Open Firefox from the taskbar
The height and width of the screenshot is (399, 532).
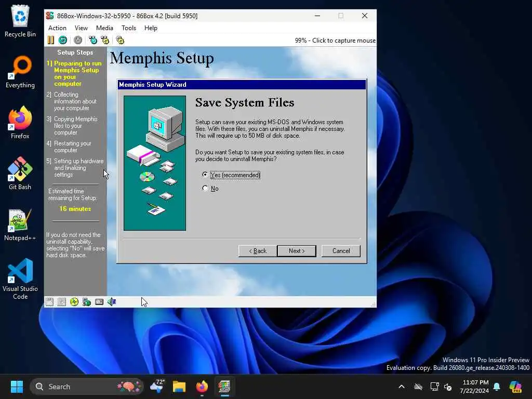click(202, 387)
